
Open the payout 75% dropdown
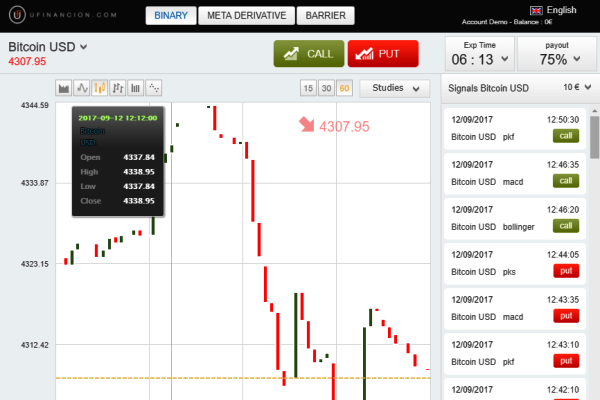point(557,54)
